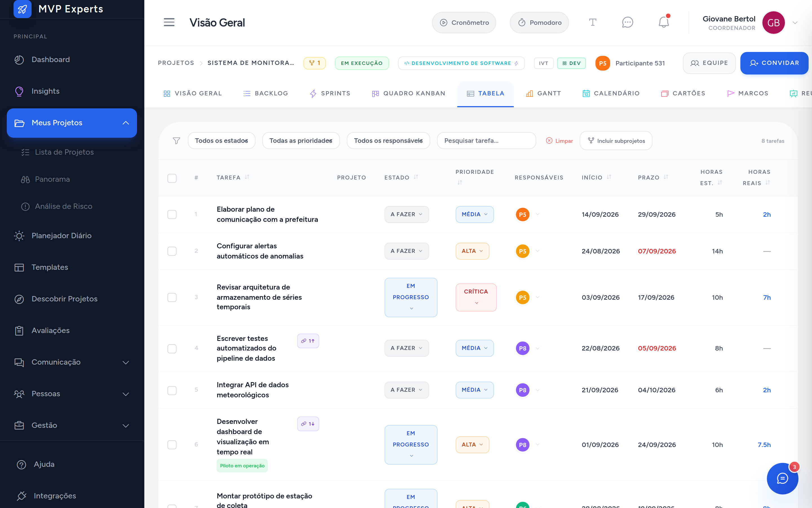Open Templates in the sidebar
This screenshot has width=812, height=508.
pos(72,268)
